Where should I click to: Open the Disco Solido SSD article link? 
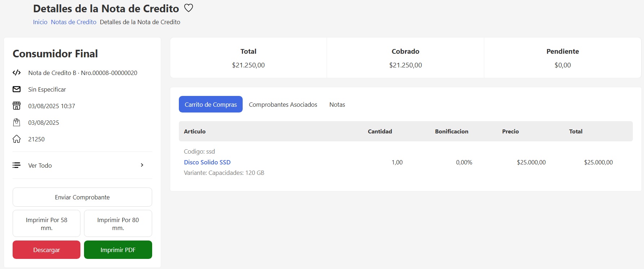click(207, 162)
